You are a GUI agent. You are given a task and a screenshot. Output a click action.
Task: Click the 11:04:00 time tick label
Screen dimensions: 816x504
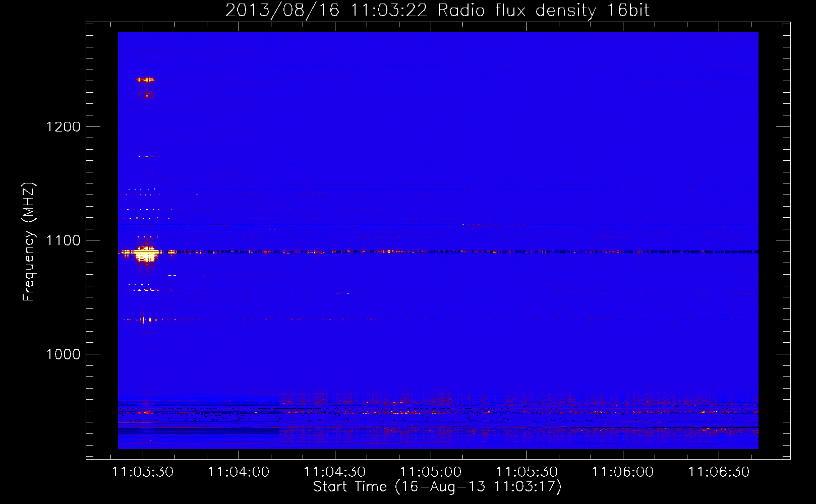(x=239, y=472)
